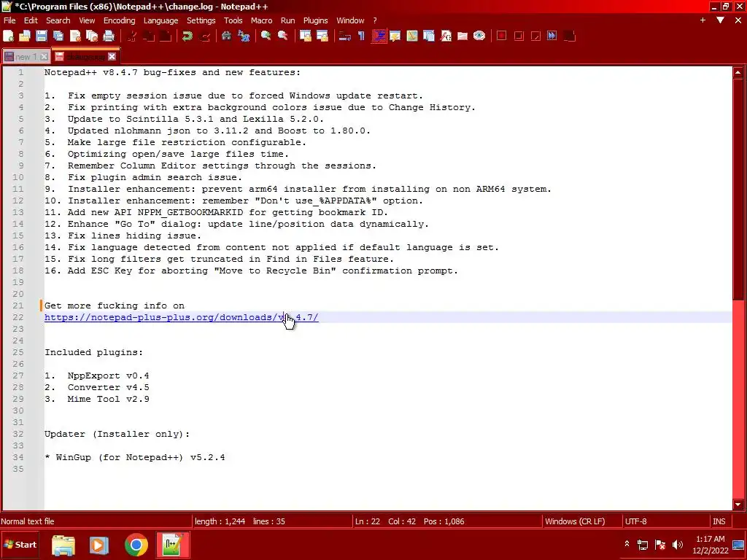The height and width of the screenshot is (560, 747).
Task: Open the Replace dialog toolbar icon
Action: click(244, 36)
